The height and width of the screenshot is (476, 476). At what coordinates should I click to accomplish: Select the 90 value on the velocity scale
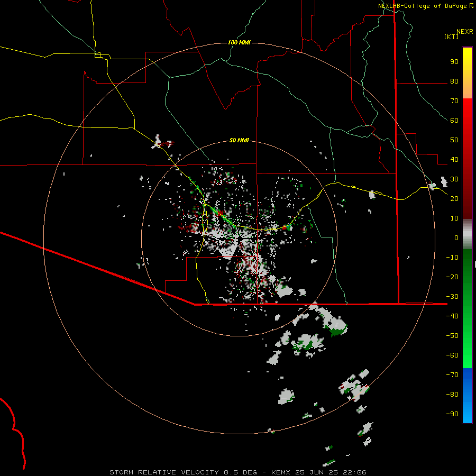tap(454, 62)
